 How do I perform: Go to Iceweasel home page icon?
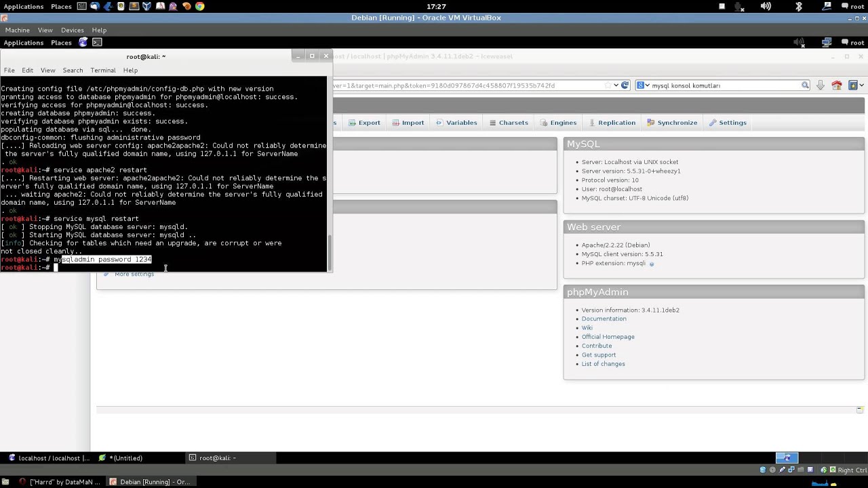pos(837,85)
